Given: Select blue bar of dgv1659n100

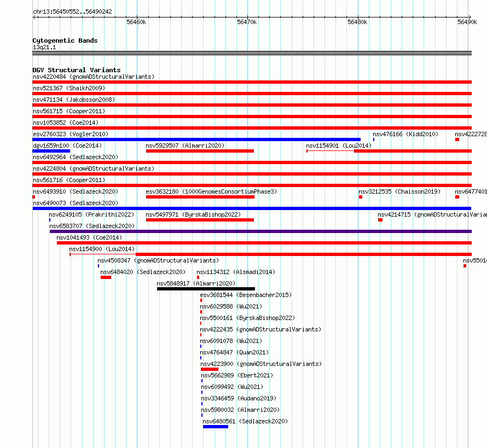Looking at the screenshot, I should pyautogui.click(x=51, y=151).
